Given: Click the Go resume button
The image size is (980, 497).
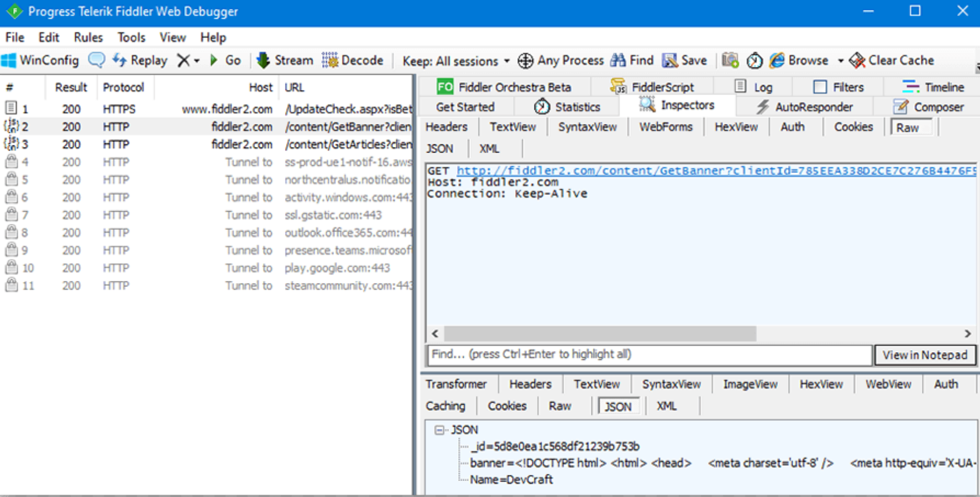Looking at the screenshot, I should point(225,60).
